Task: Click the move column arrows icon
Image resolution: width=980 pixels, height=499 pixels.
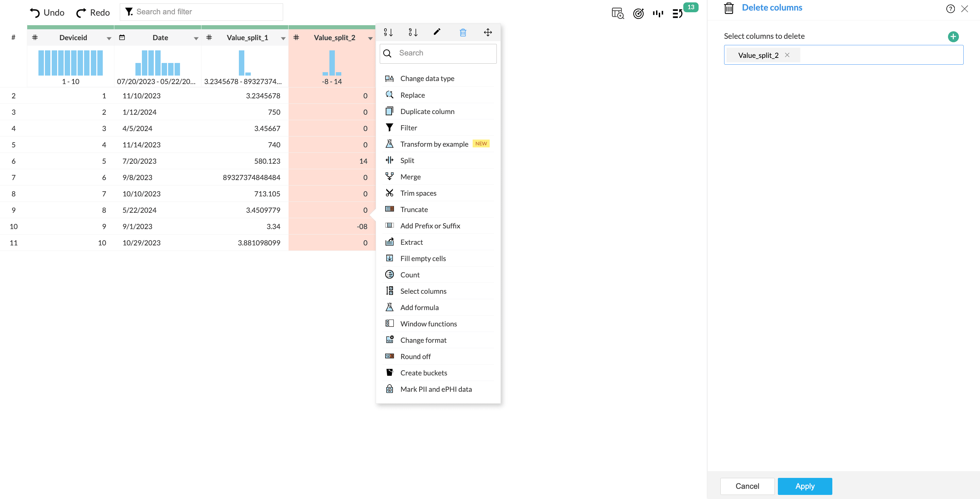Action: (x=488, y=32)
